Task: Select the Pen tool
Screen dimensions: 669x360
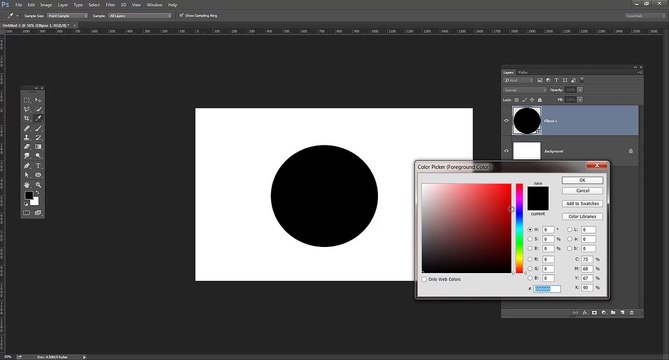Action: tap(27, 165)
